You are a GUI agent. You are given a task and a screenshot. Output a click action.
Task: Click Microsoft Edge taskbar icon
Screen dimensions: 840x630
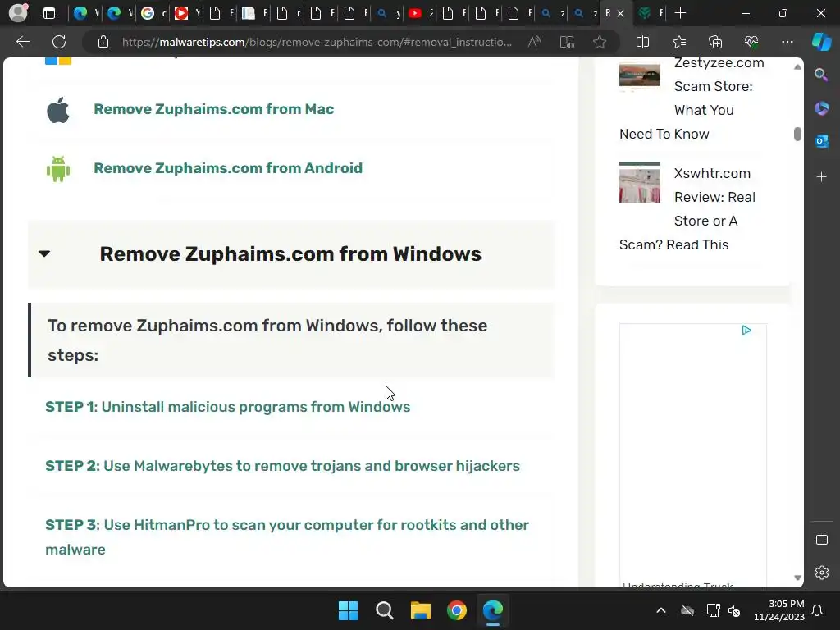pyautogui.click(x=493, y=610)
